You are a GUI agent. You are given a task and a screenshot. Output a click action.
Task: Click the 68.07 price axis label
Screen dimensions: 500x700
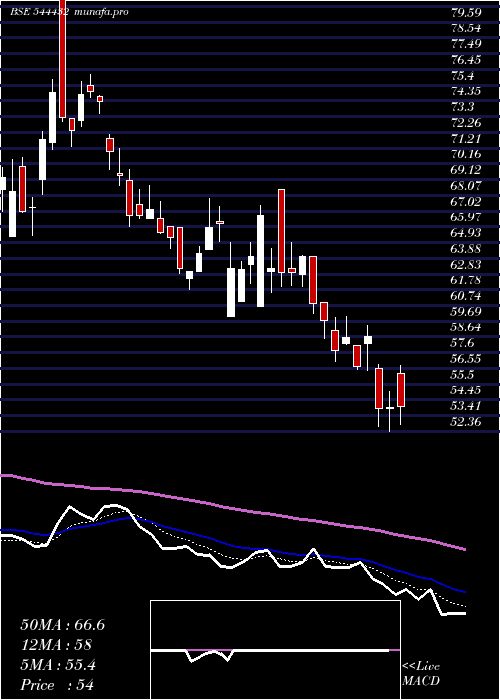(x=467, y=186)
